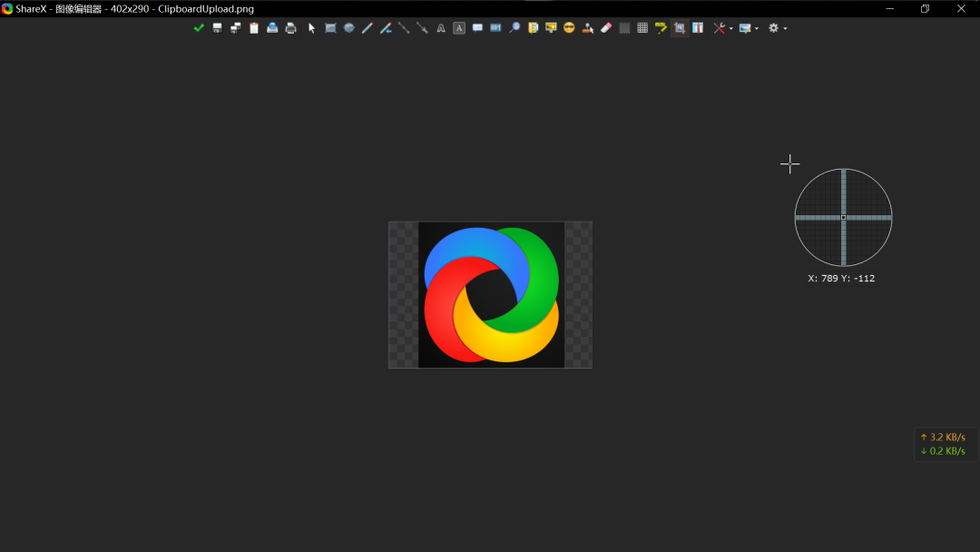
Task: Select the Speech balloon tool
Action: tap(477, 28)
